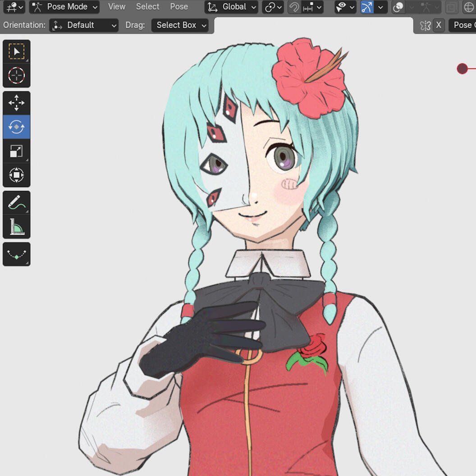Select the Transform tool
Screen dimensions: 476x476
pos(16,175)
